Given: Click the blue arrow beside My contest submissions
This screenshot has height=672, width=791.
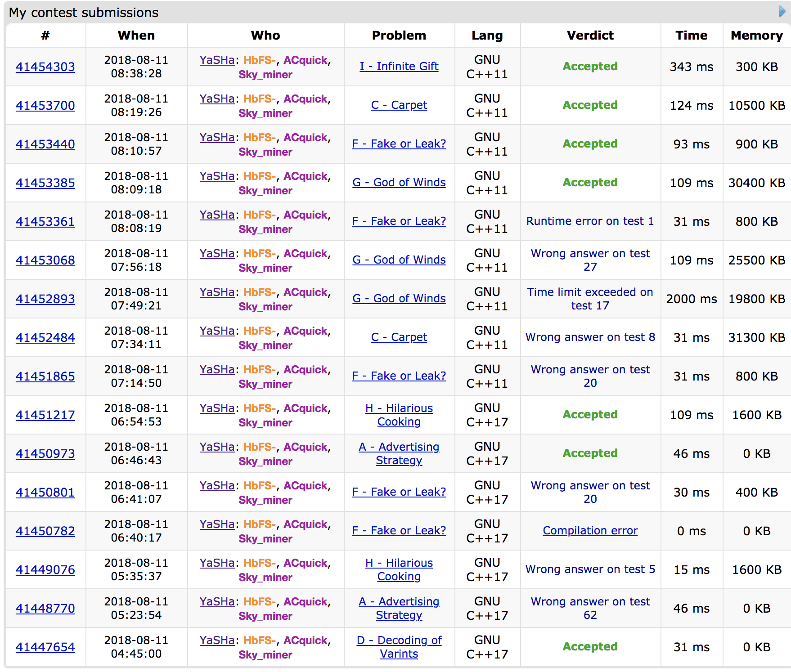Looking at the screenshot, I should coord(782,12).
